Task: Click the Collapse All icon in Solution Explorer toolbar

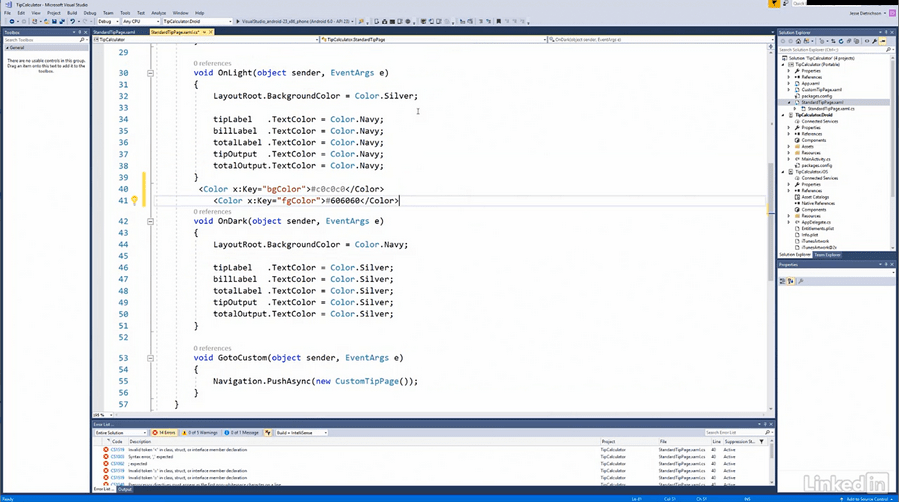Action: 849,41
